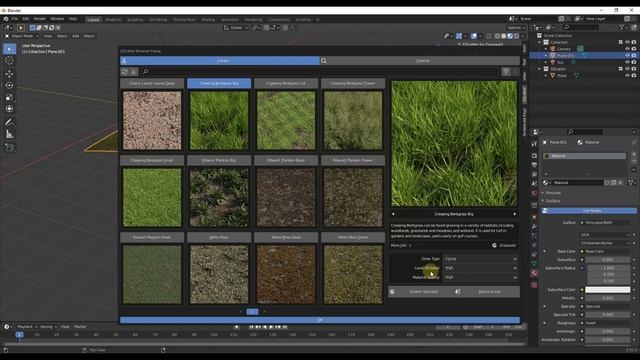This screenshot has width=640, height=360.
Task: Adjust the Metallic value slider
Action: (607, 298)
